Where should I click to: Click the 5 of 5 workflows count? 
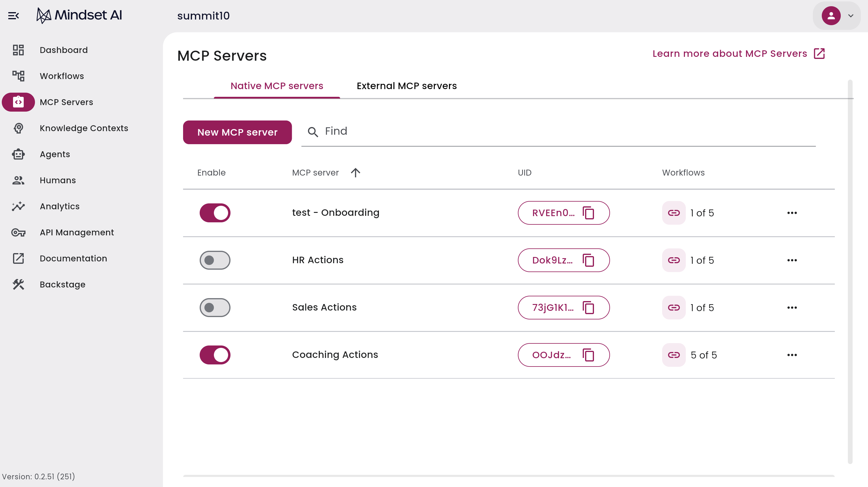704,355
